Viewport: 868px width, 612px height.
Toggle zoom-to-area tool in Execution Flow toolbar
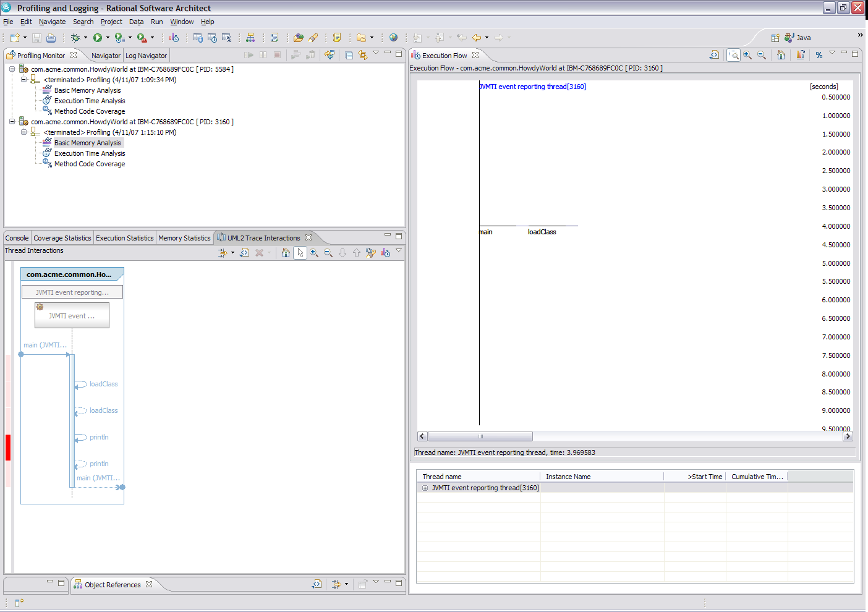pyautogui.click(x=733, y=55)
